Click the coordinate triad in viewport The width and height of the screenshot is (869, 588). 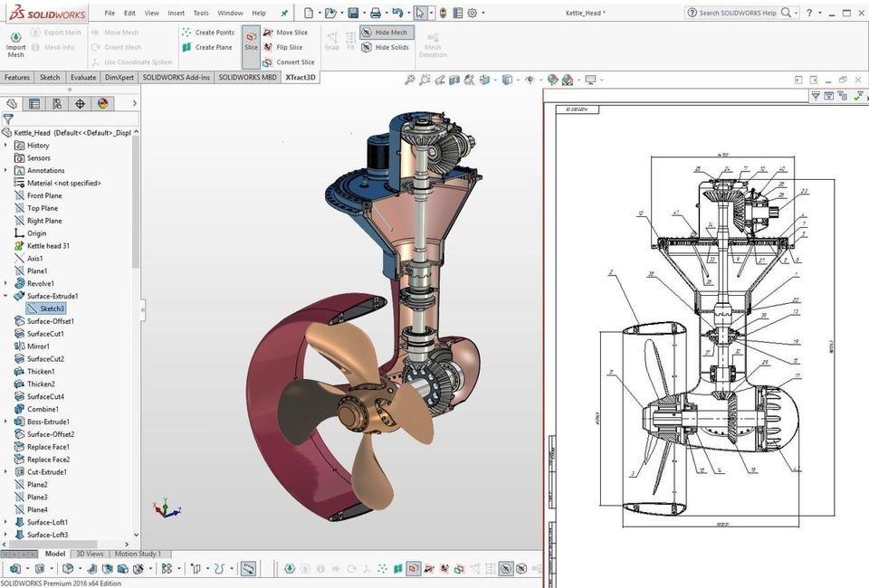tap(166, 508)
